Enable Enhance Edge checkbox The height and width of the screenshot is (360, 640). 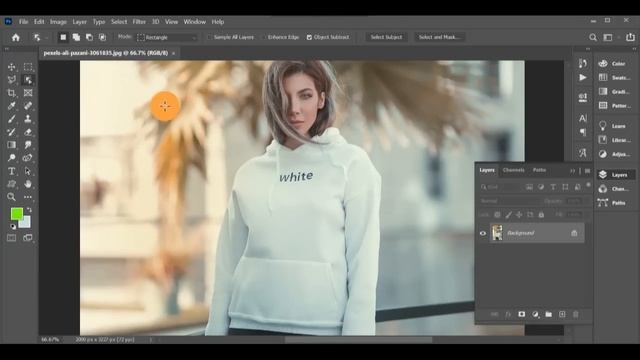(x=263, y=37)
